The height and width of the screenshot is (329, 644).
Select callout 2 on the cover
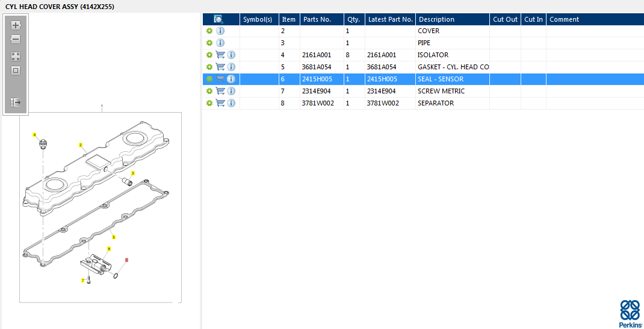81,145
